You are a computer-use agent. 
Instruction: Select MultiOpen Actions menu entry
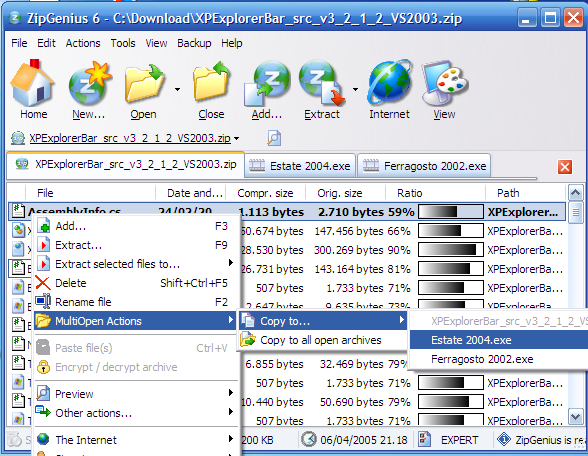135,321
